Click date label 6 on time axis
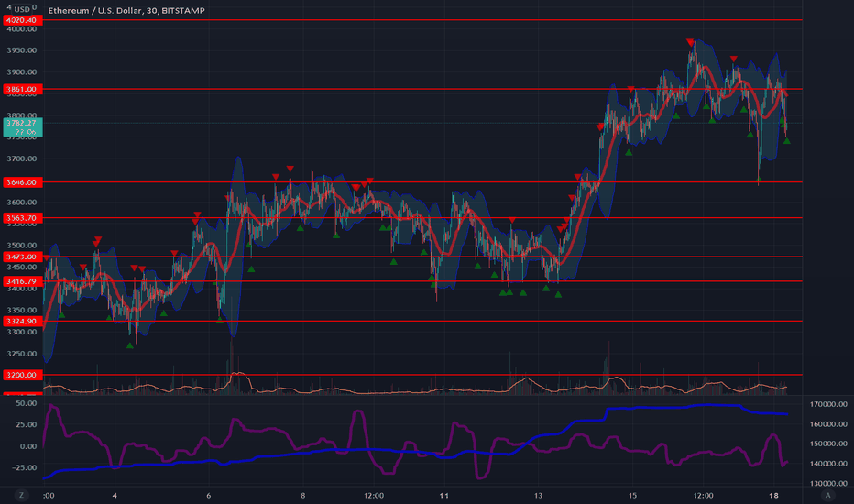This screenshot has width=854, height=504. tap(209, 495)
